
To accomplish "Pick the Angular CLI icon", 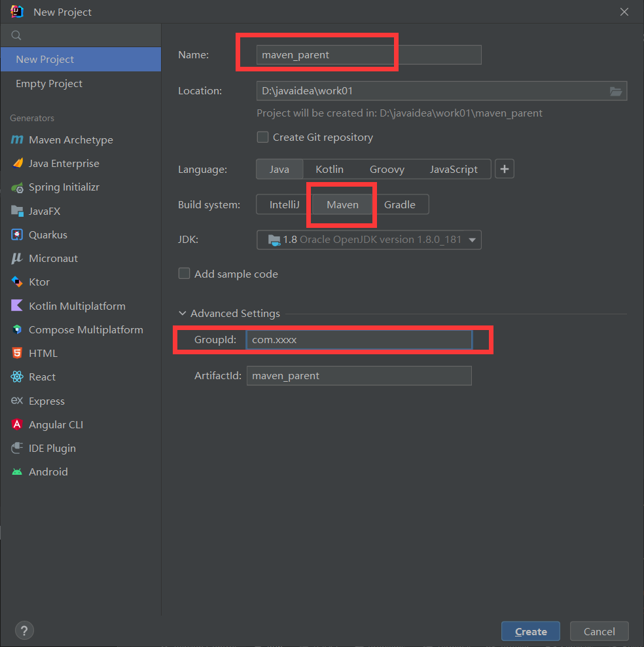I will click(x=17, y=424).
